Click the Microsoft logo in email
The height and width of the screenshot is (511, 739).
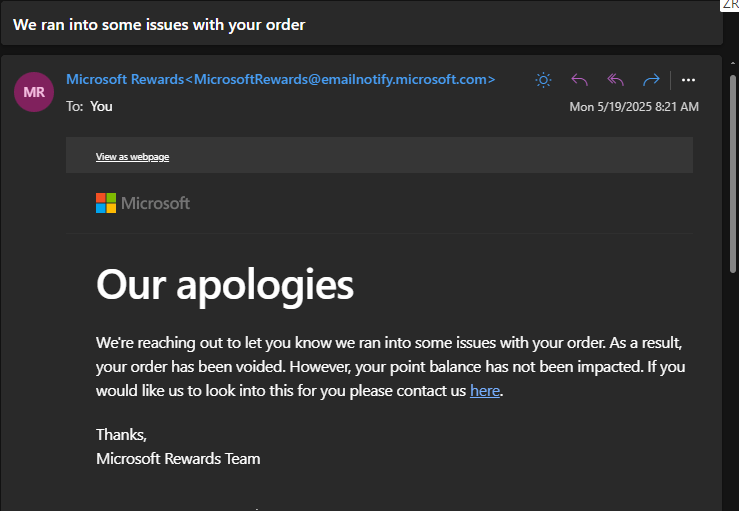point(106,203)
